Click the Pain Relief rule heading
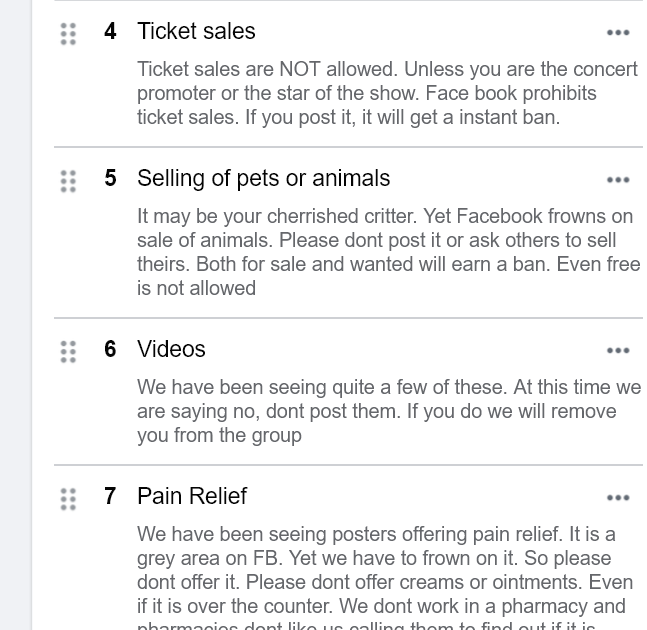 pos(192,497)
